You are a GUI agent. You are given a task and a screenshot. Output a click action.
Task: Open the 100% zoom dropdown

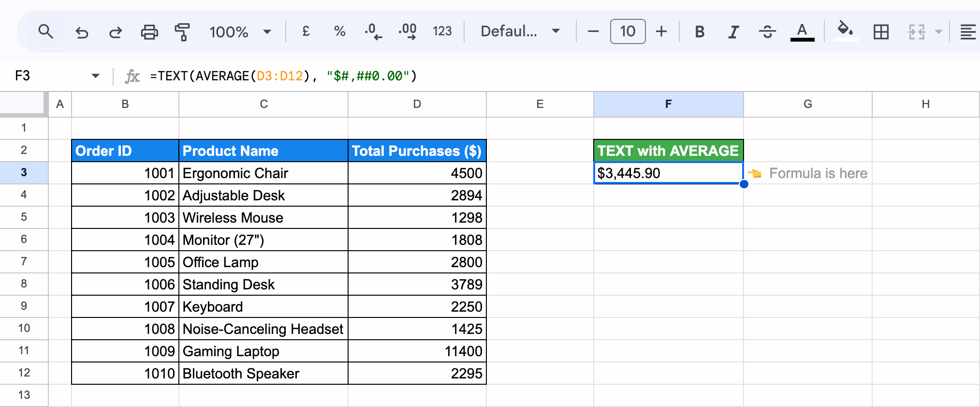coord(240,32)
